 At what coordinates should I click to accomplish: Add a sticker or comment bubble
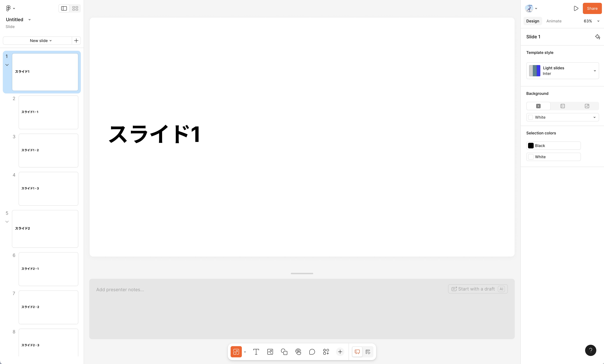pyautogui.click(x=312, y=352)
